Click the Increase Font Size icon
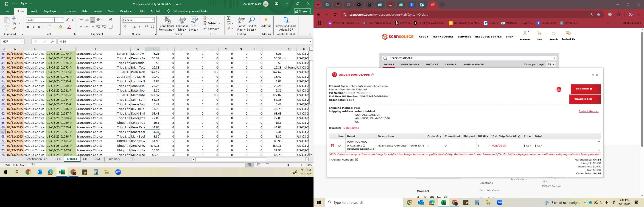This screenshot has width=644, height=207. 67,20
